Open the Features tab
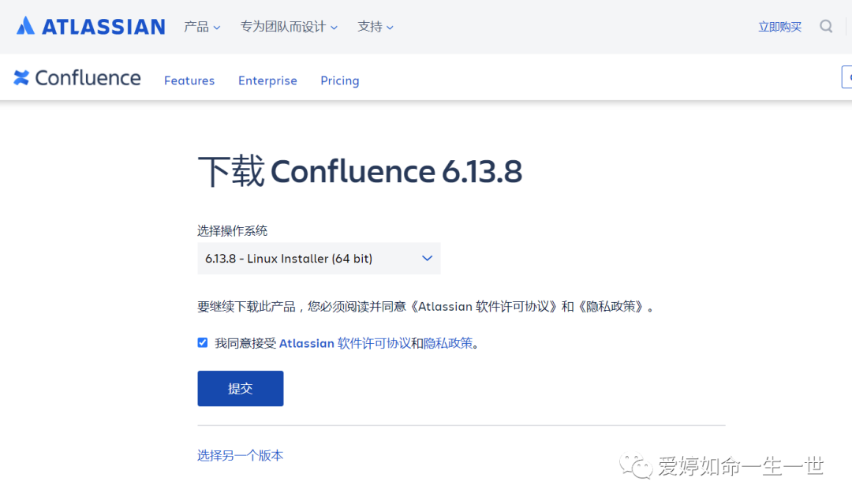The width and height of the screenshot is (852, 504). (189, 80)
